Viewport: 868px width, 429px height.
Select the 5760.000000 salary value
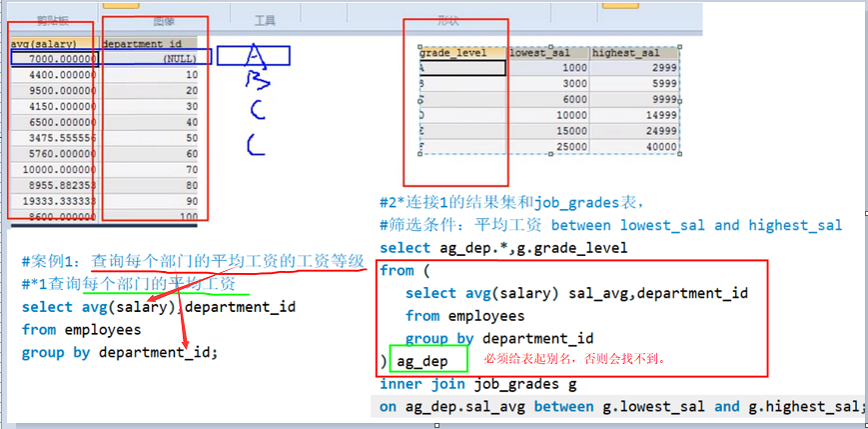pos(54,154)
